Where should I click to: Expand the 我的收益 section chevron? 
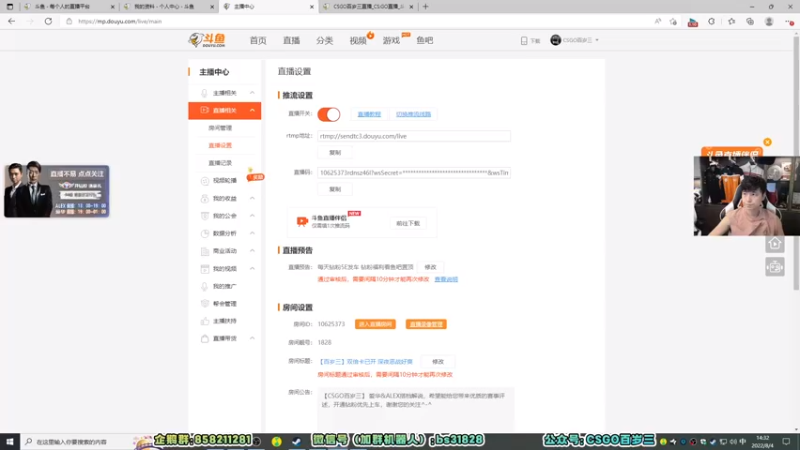[x=252, y=198]
